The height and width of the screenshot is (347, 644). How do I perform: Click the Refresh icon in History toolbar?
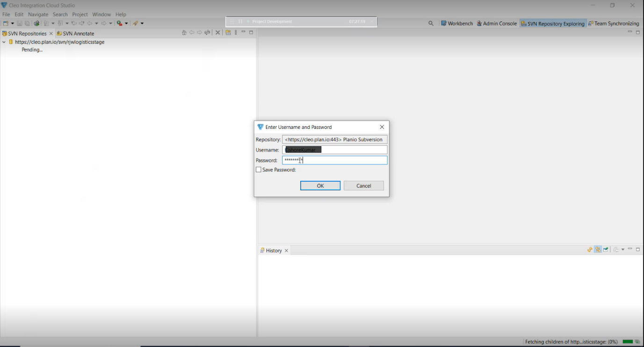pyautogui.click(x=590, y=250)
